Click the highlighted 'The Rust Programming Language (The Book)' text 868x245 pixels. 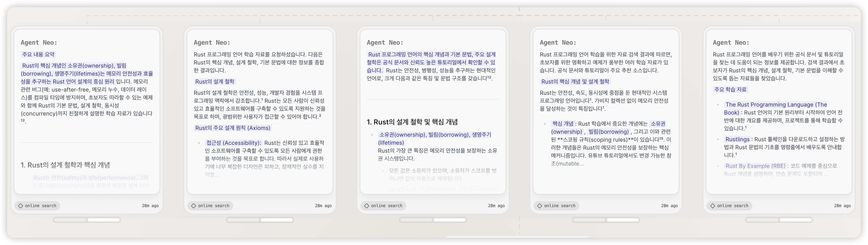point(776,105)
